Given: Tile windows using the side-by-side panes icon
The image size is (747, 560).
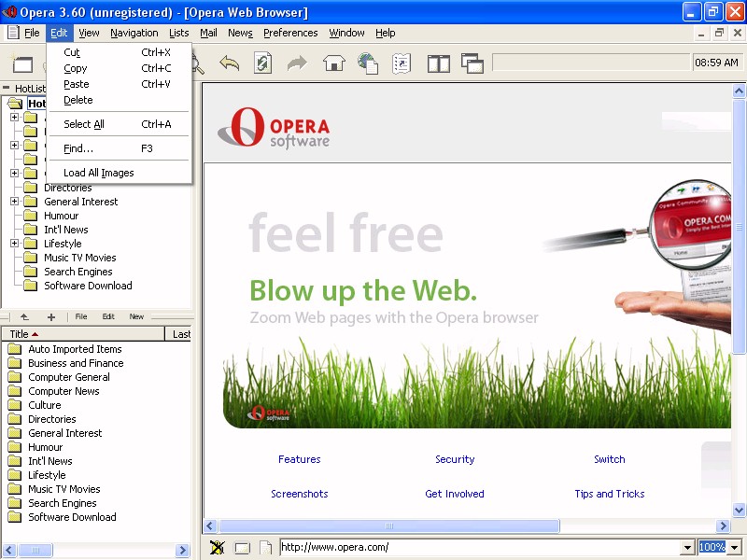Looking at the screenshot, I should (x=438, y=63).
